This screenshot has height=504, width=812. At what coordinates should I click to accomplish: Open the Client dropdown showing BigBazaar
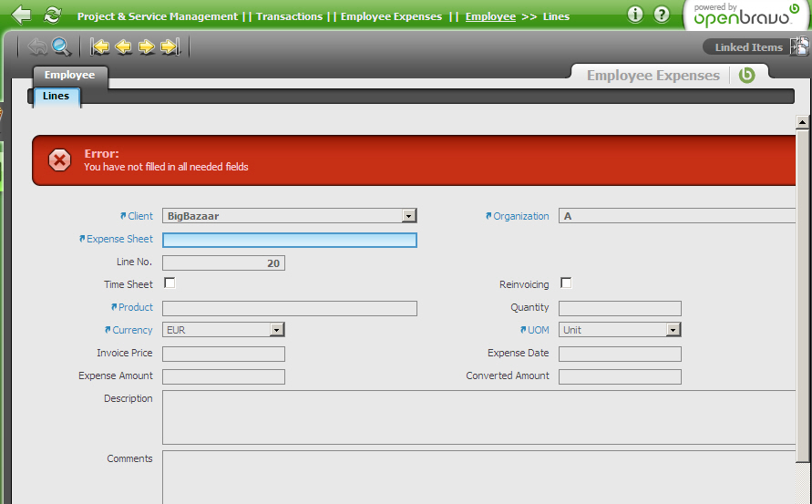coord(409,216)
